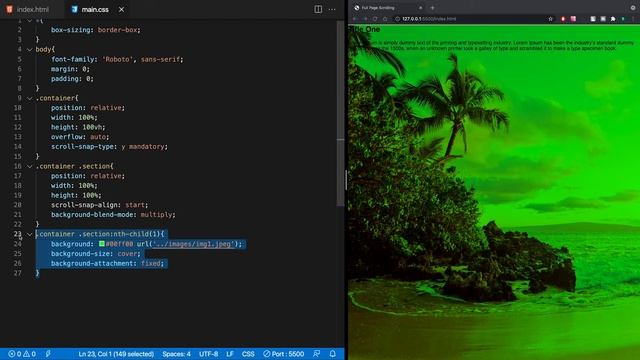Screen dimensions: 640x360
Task: Open notifications bell in status bar
Action: [333, 354]
